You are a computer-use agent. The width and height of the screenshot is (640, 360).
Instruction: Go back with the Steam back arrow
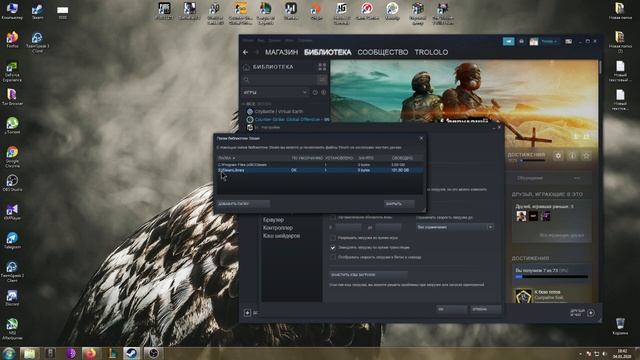(245, 52)
